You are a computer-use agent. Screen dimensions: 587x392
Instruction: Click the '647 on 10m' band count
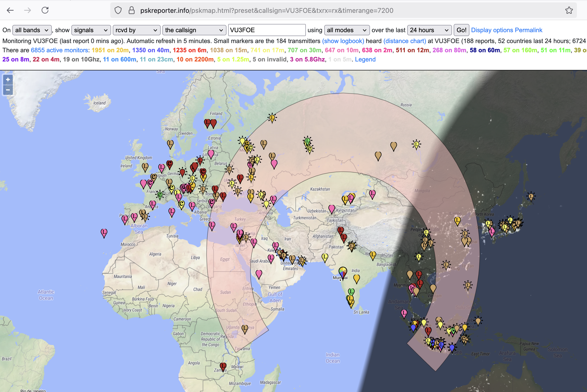point(342,50)
